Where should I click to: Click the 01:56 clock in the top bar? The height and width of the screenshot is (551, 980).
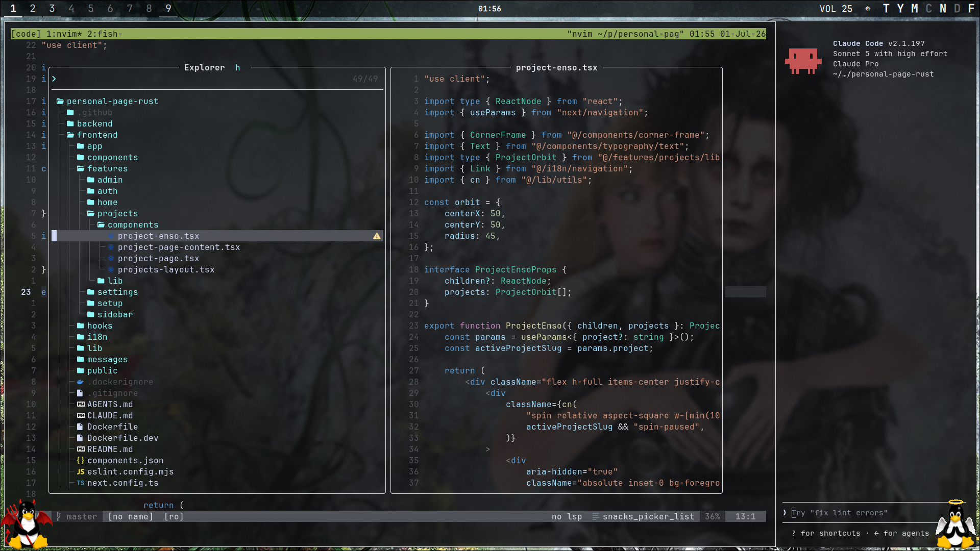pos(489,9)
